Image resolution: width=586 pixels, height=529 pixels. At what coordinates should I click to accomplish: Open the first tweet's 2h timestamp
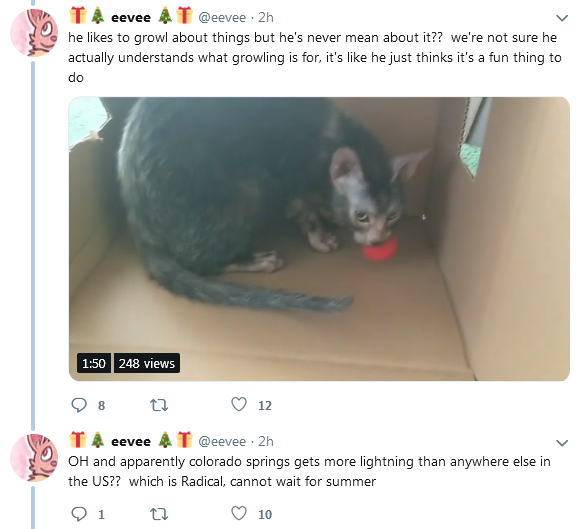[266, 17]
